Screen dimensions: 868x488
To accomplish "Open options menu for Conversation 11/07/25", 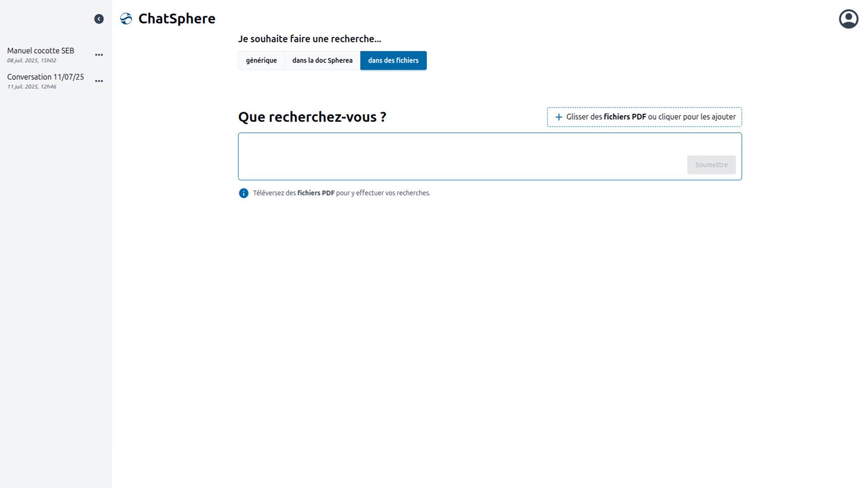I will (x=99, y=81).
